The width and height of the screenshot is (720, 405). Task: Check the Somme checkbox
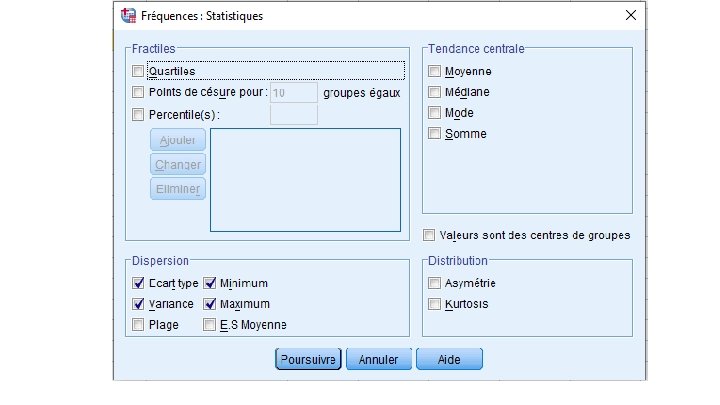[x=434, y=133]
